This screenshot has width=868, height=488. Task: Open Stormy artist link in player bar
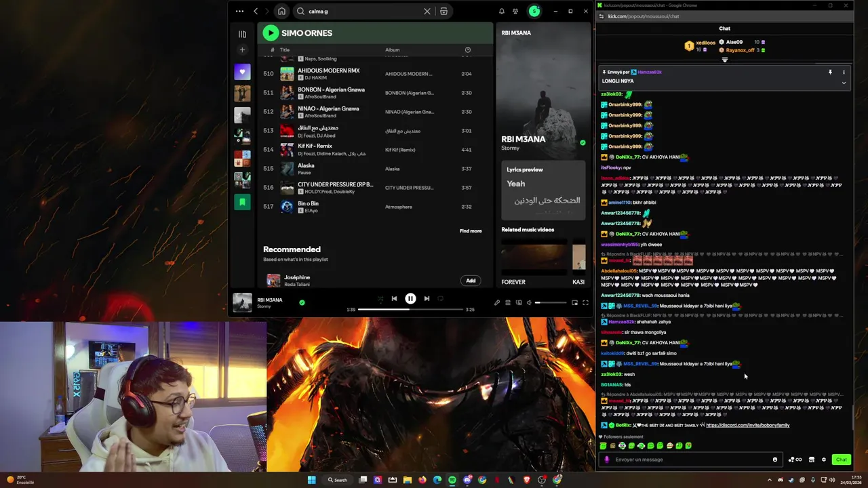click(x=264, y=306)
